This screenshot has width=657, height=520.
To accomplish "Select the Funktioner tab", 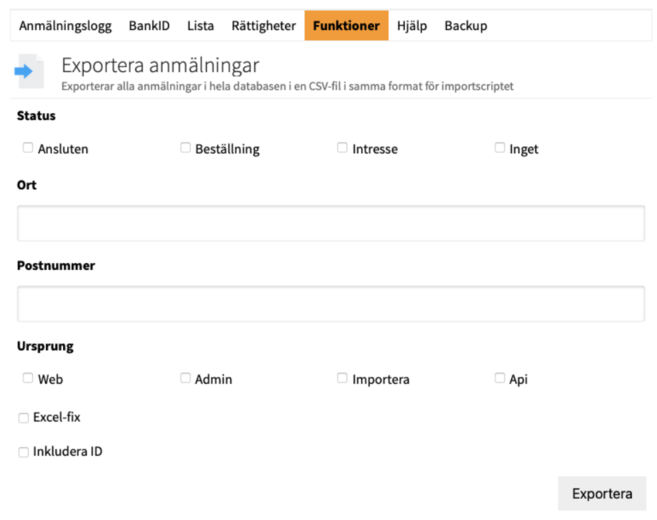I will 346,26.
